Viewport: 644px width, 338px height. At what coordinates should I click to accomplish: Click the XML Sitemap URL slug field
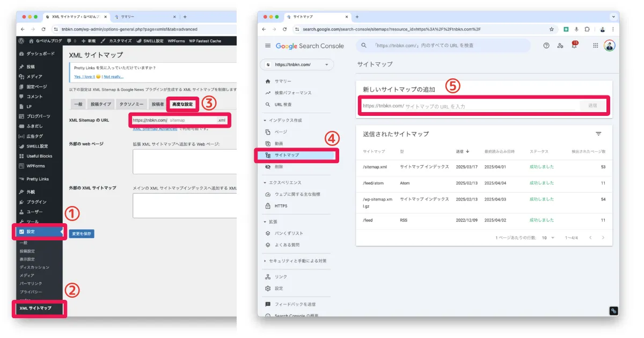tap(193, 120)
